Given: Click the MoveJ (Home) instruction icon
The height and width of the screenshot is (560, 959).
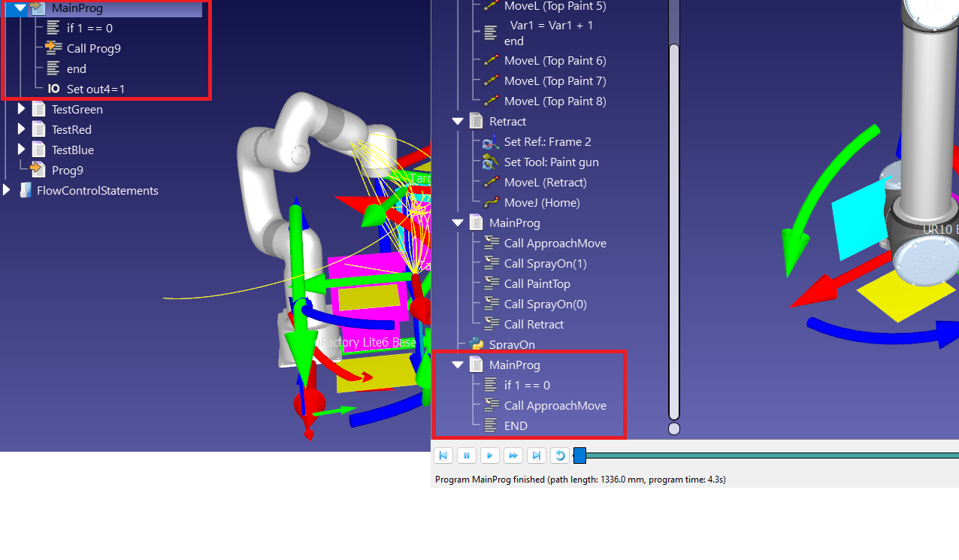Looking at the screenshot, I should (x=491, y=203).
